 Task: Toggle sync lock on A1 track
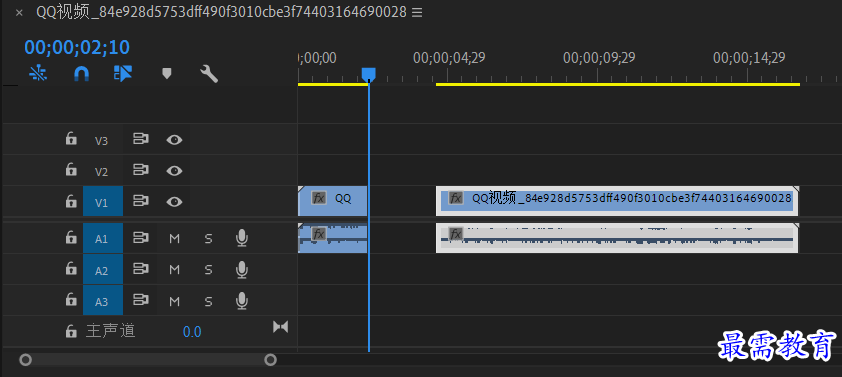pos(141,238)
